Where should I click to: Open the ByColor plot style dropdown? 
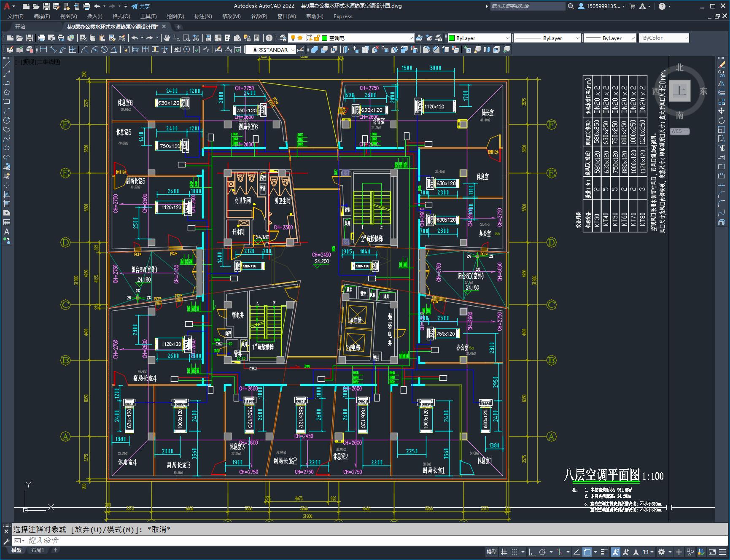(x=664, y=38)
